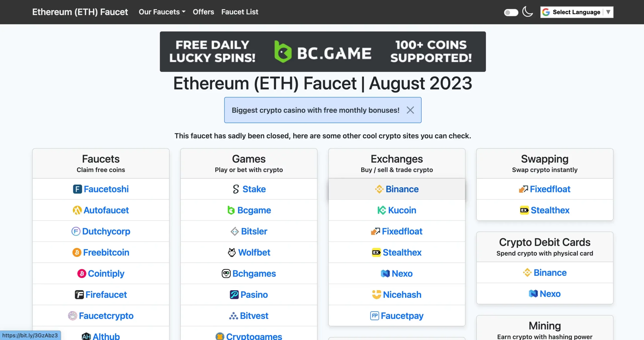
Task: Click the BC.GAME advertisement banner
Action: 323,52
